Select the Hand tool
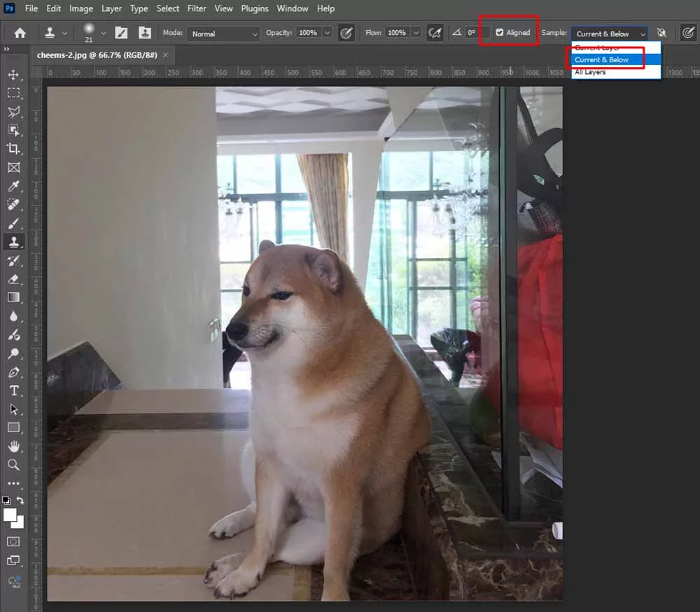The width and height of the screenshot is (700, 612). pyautogui.click(x=13, y=446)
